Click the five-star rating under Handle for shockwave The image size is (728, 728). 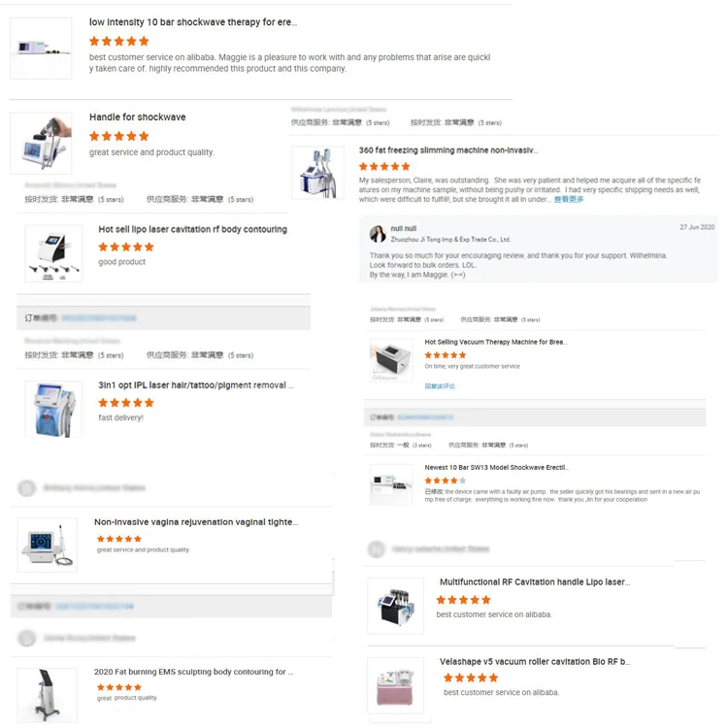[118, 136]
